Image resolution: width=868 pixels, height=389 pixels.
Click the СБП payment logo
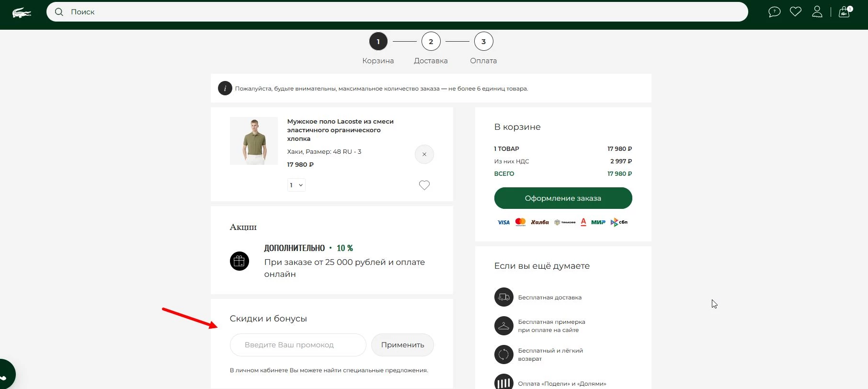(x=619, y=222)
